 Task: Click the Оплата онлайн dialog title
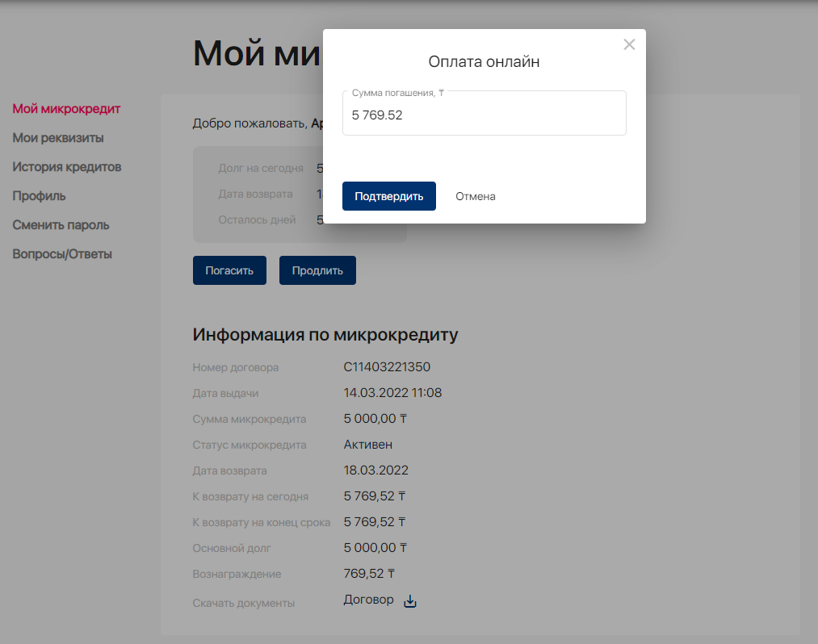484,62
